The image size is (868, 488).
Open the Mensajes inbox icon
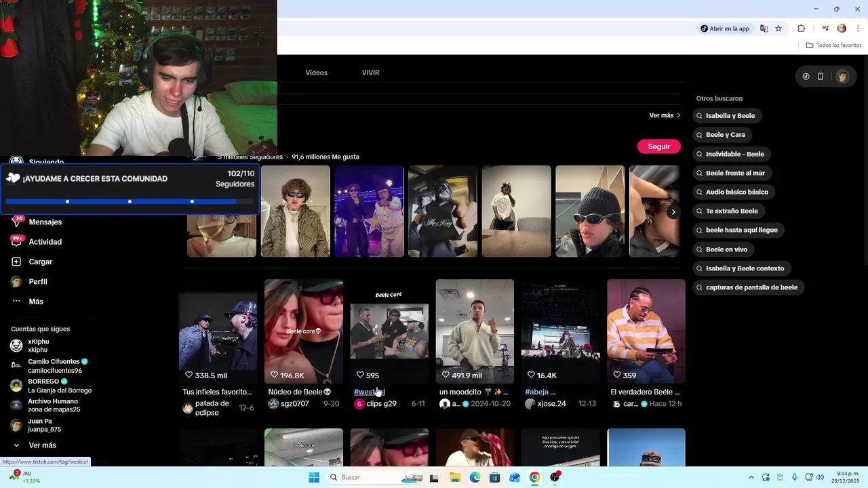(16, 222)
